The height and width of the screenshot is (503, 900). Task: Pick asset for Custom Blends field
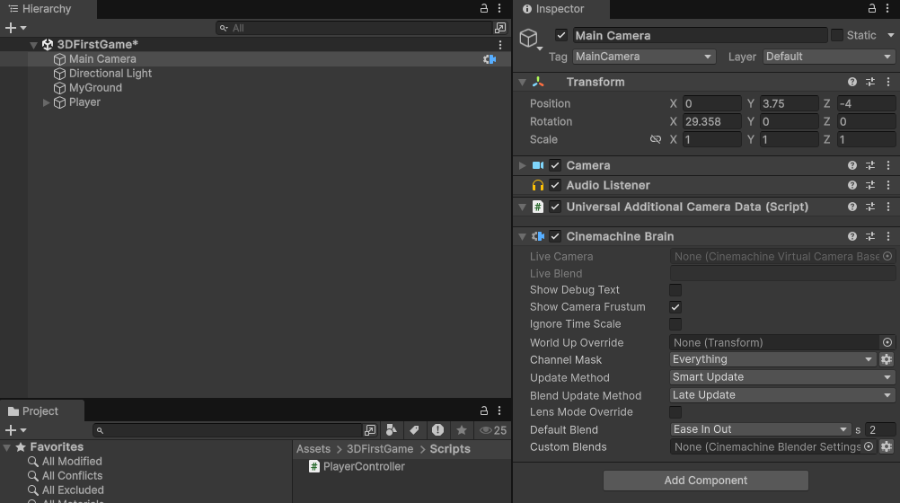tap(868, 447)
